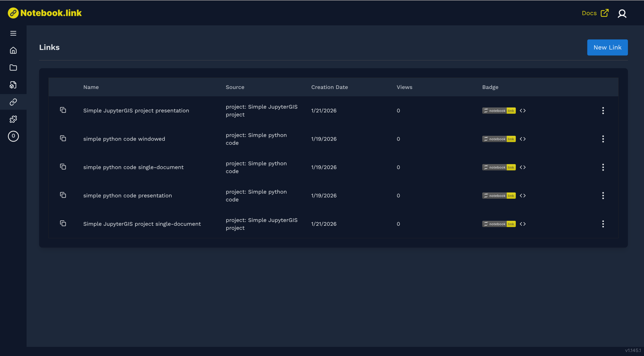The width and height of the screenshot is (644, 356).
Task: Open the folder Projects sidebar icon
Action: [13, 67]
